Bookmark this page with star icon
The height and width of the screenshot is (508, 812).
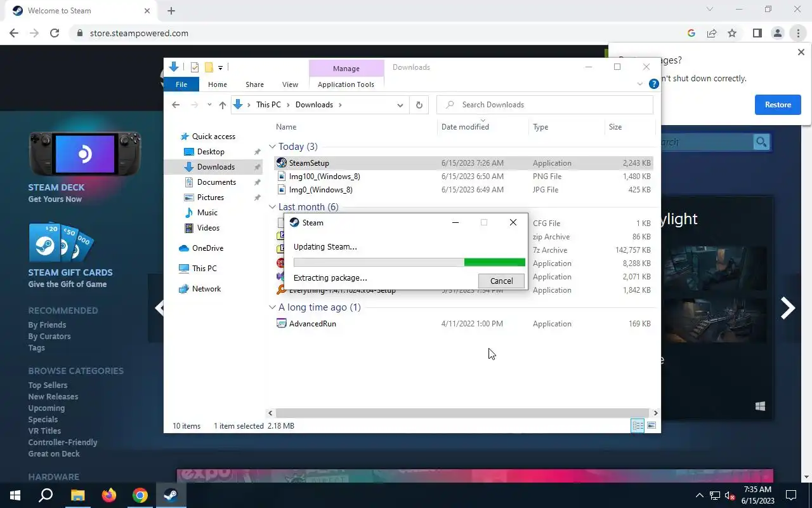click(732, 33)
